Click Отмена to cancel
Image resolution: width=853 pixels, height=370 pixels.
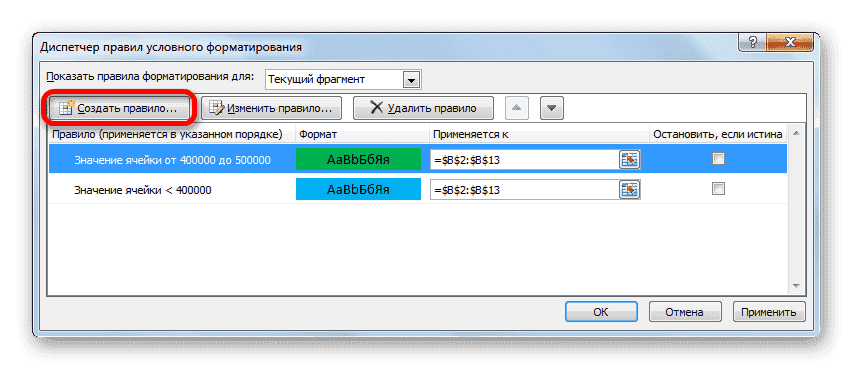tap(684, 312)
